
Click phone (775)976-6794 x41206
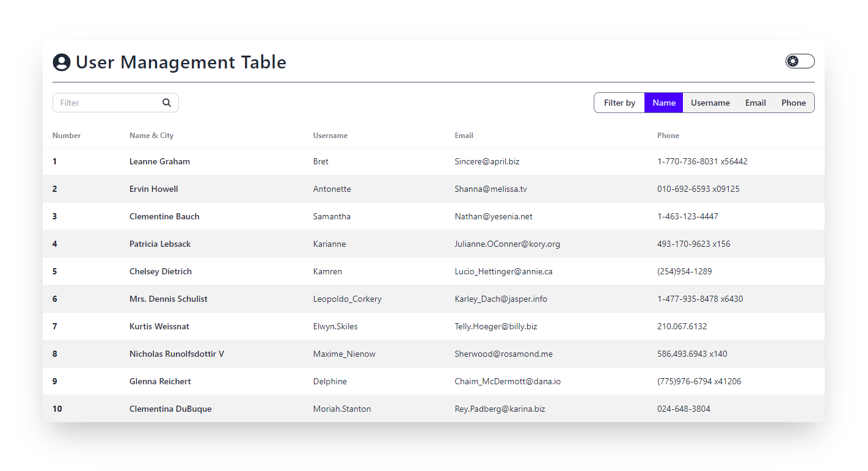[x=699, y=381]
